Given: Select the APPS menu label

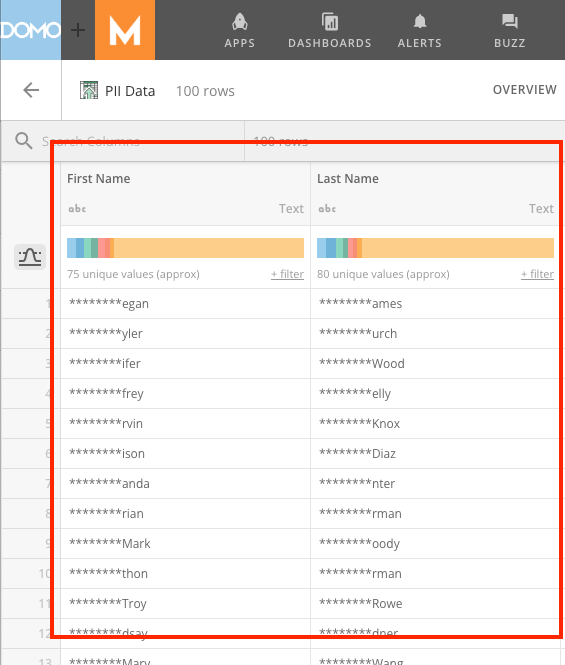Looking at the screenshot, I should tap(240, 43).
